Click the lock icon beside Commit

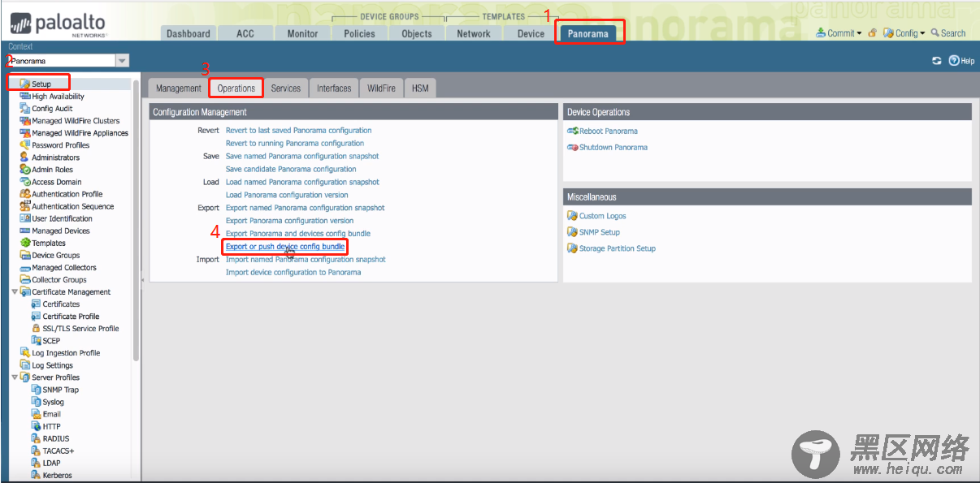tap(872, 33)
